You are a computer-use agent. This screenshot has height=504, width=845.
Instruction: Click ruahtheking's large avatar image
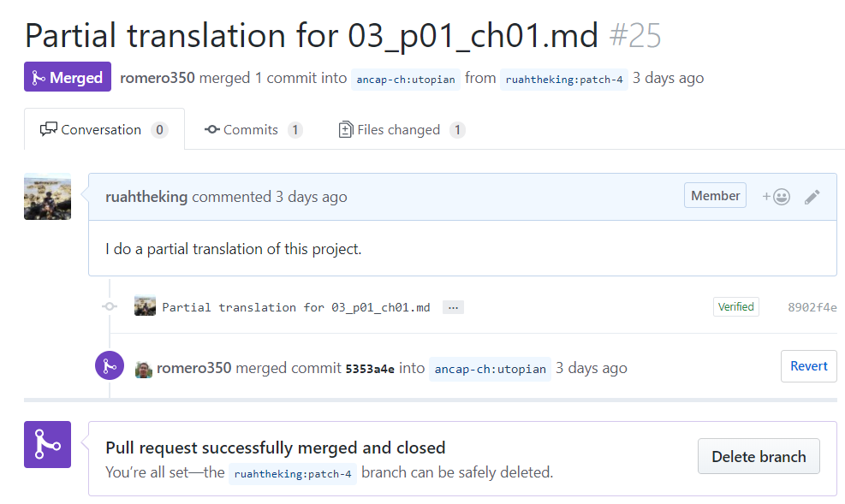(x=48, y=197)
